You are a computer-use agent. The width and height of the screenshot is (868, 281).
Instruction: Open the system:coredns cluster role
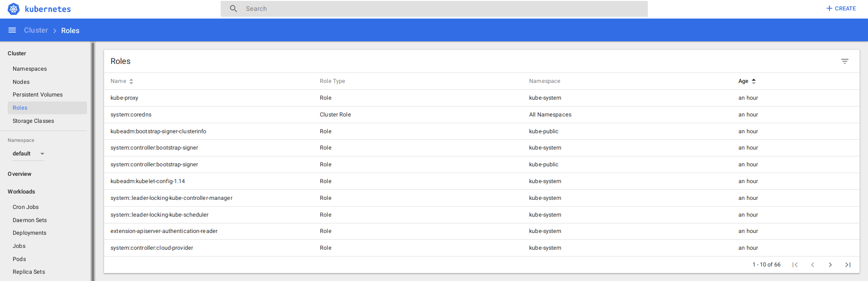tap(131, 115)
